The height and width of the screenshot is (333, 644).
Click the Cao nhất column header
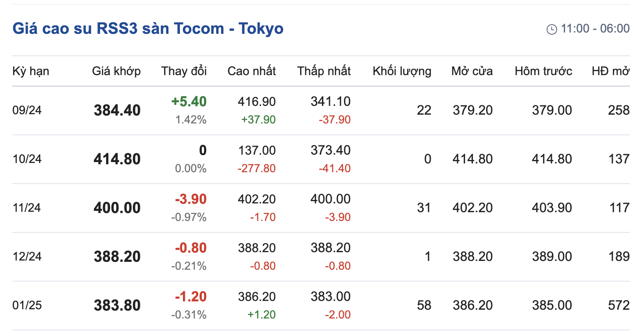[251, 71]
